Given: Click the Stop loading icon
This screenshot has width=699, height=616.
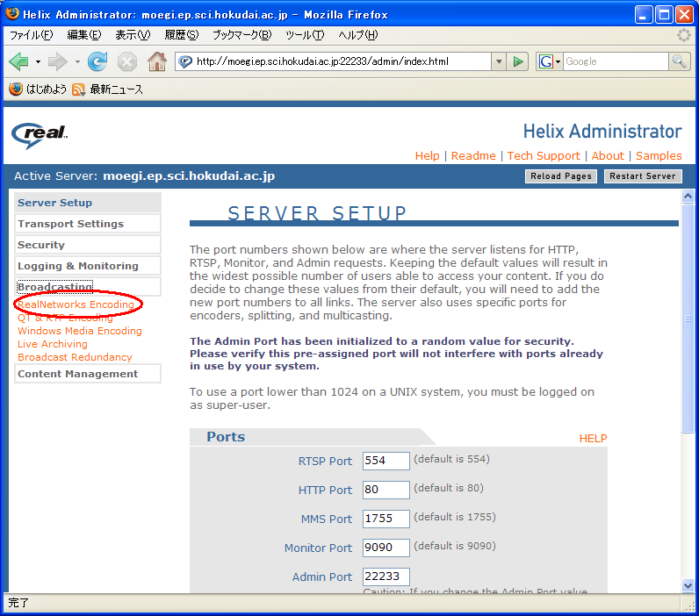Looking at the screenshot, I should click(x=127, y=61).
